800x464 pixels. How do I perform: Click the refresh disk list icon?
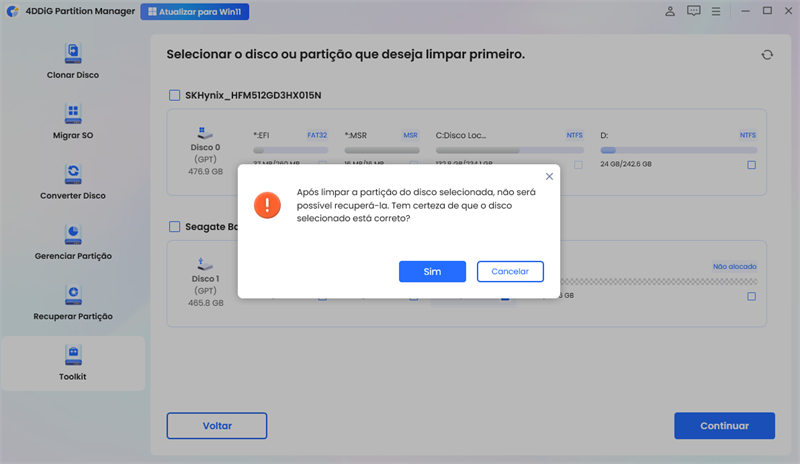click(x=767, y=55)
